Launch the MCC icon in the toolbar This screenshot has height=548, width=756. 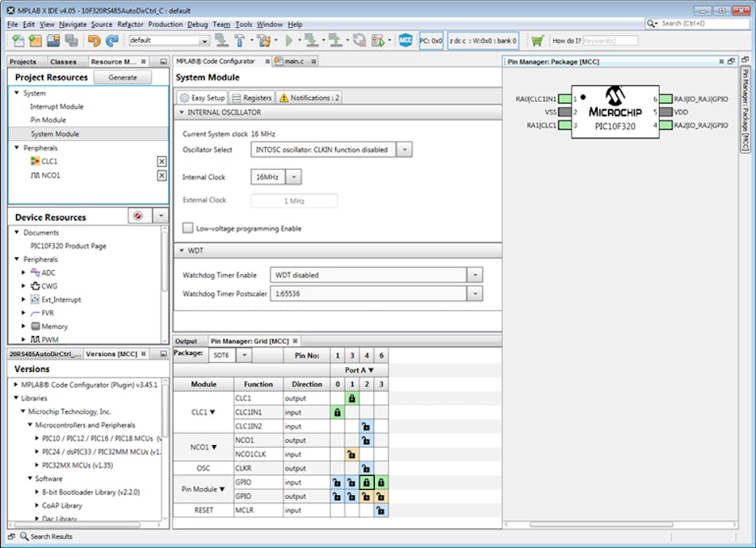click(x=405, y=39)
